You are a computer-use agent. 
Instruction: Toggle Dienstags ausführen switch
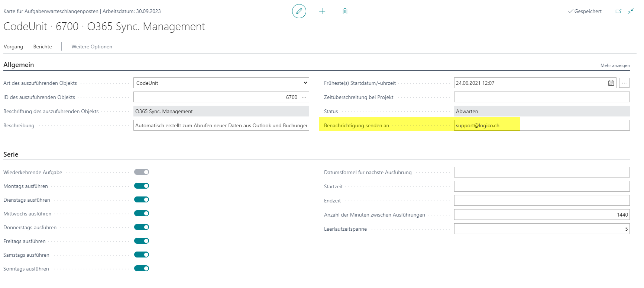tap(142, 199)
